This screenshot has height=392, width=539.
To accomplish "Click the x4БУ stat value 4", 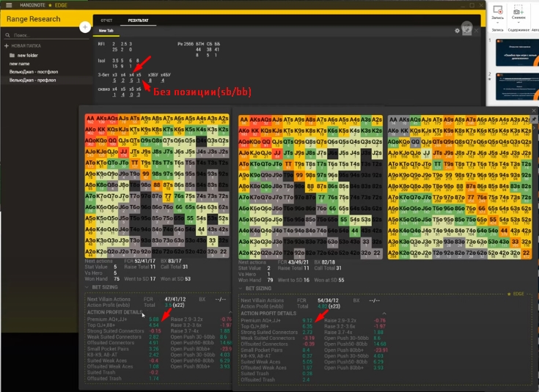I will (163, 81).
